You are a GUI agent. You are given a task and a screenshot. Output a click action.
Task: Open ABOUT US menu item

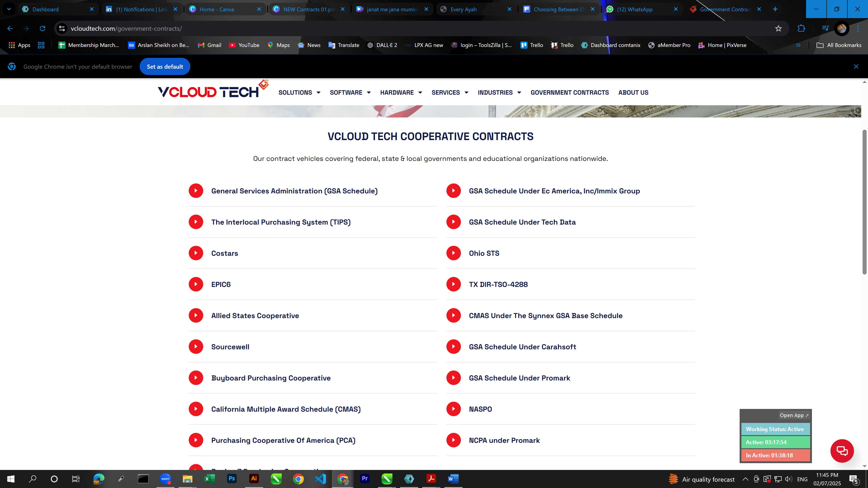click(x=633, y=92)
